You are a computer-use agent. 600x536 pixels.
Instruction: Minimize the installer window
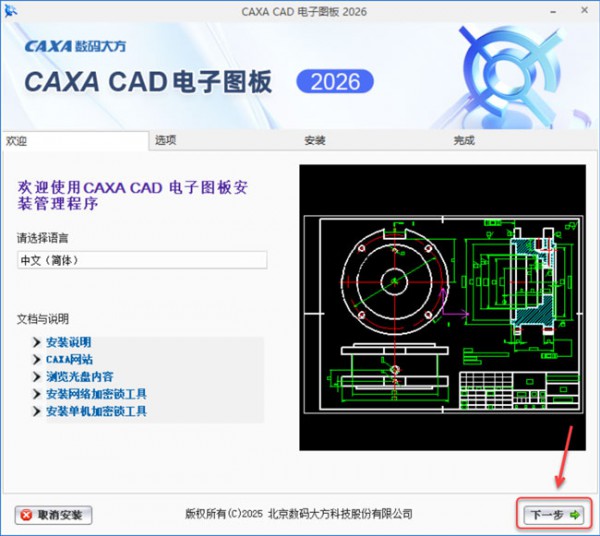click(x=553, y=12)
